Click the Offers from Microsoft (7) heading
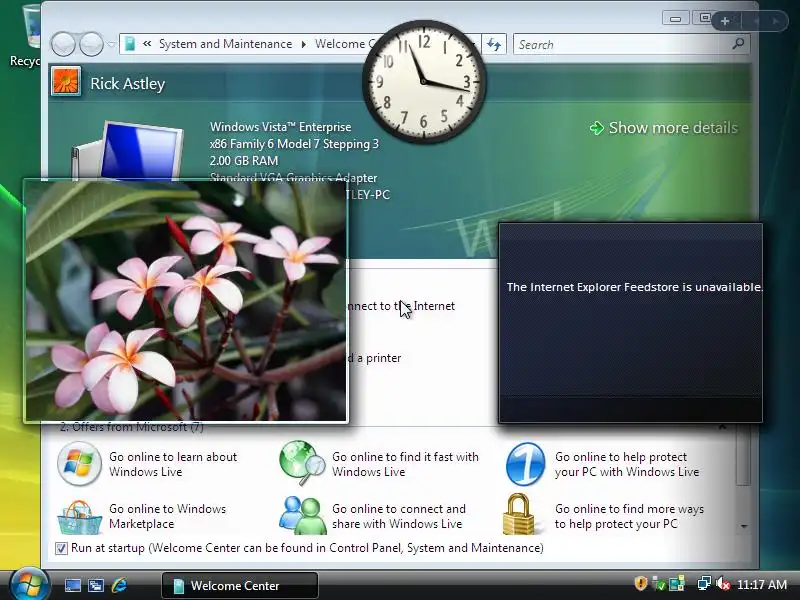800x600 pixels. click(132, 427)
